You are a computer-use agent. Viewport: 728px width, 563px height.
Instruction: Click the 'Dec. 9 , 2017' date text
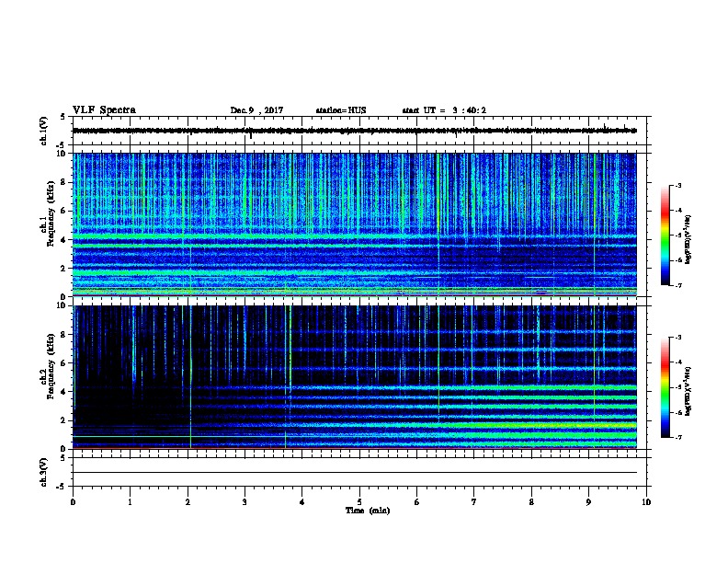[256, 110]
